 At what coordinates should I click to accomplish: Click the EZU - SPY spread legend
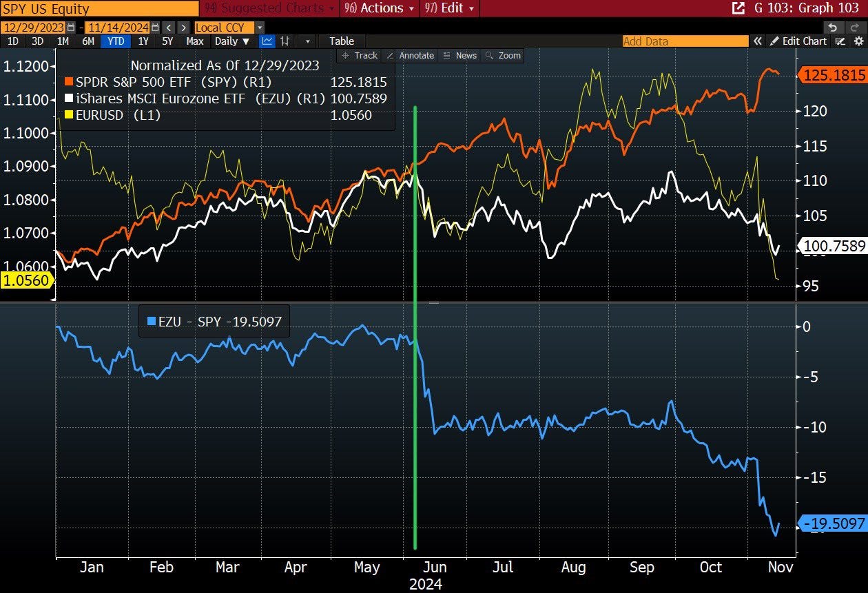(214, 321)
